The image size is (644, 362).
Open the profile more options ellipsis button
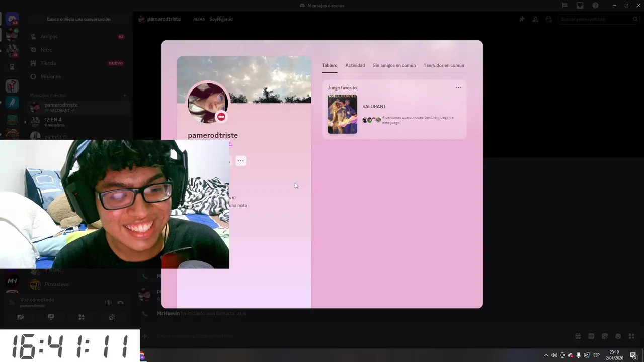click(x=241, y=161)
